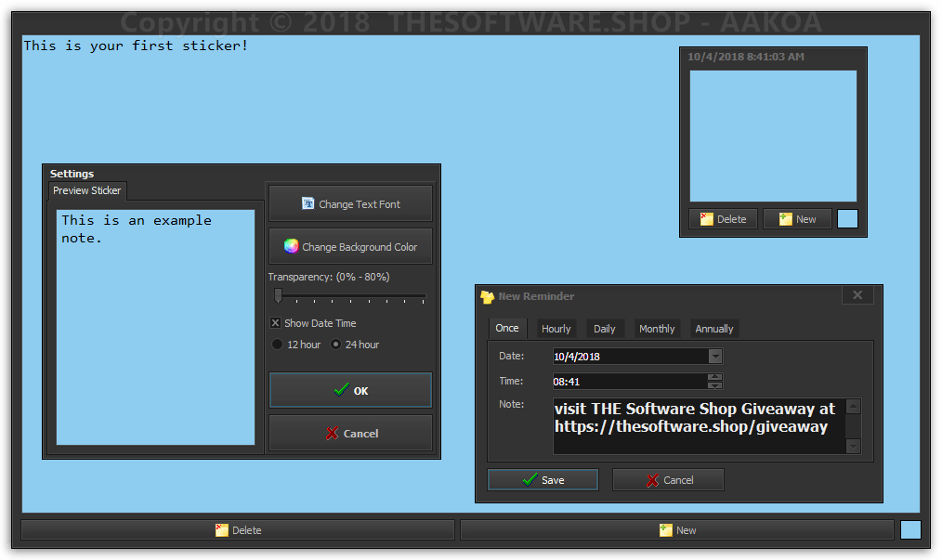Click the Change Text Font icon button
942x560 pixels.
coord(350,204)
